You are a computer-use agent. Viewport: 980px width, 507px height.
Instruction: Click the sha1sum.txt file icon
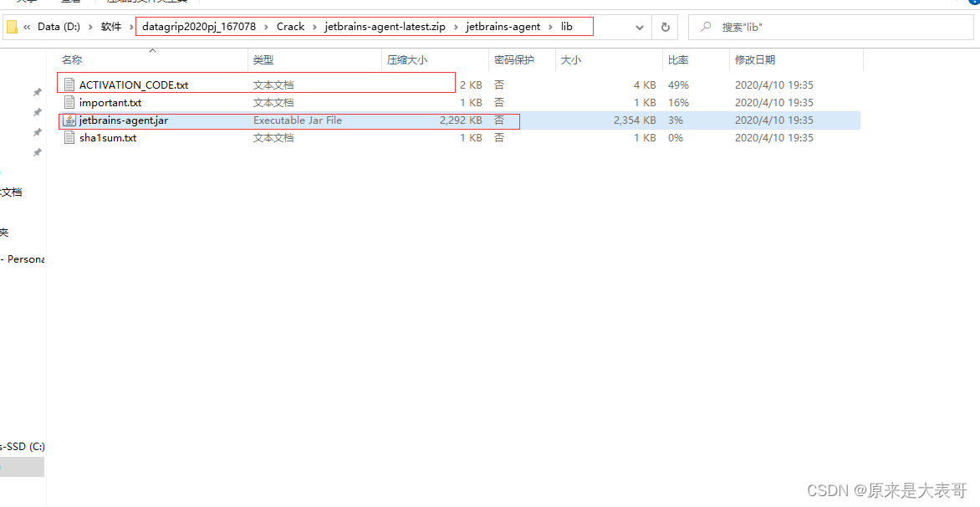click(x=69, y=137)
